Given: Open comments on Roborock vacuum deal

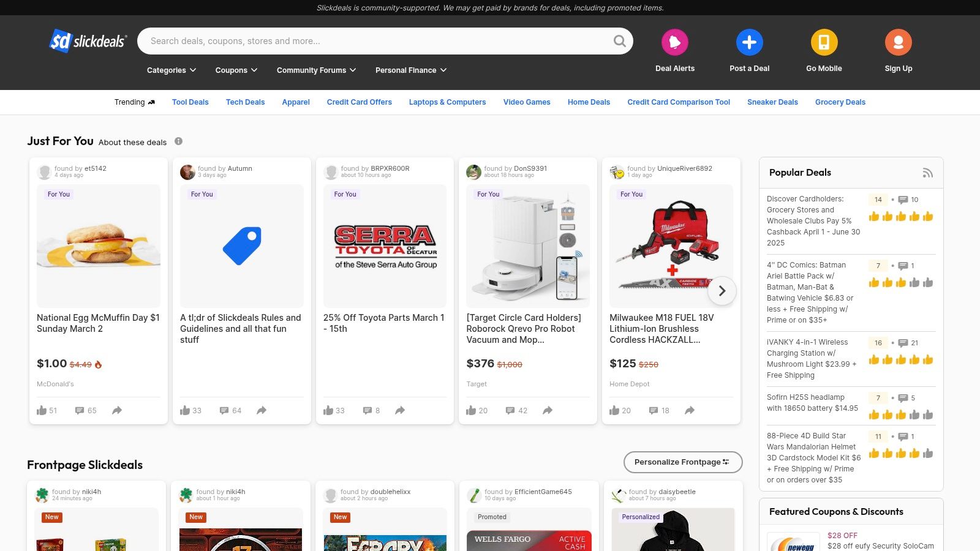Looking at the screenshot, I should coord(510,411).
